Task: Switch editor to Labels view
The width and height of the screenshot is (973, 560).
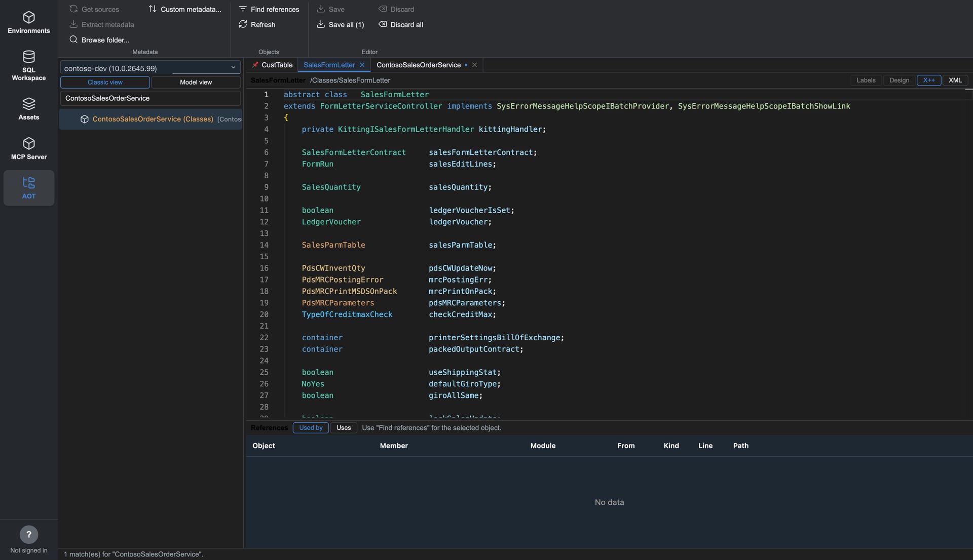Action: (x=866, y=80)
